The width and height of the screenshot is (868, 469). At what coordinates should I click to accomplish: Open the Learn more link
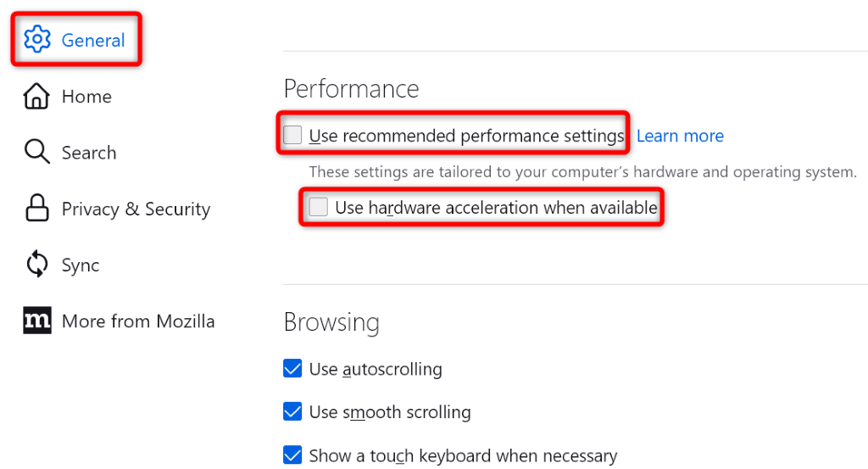[x=680, y=136]
